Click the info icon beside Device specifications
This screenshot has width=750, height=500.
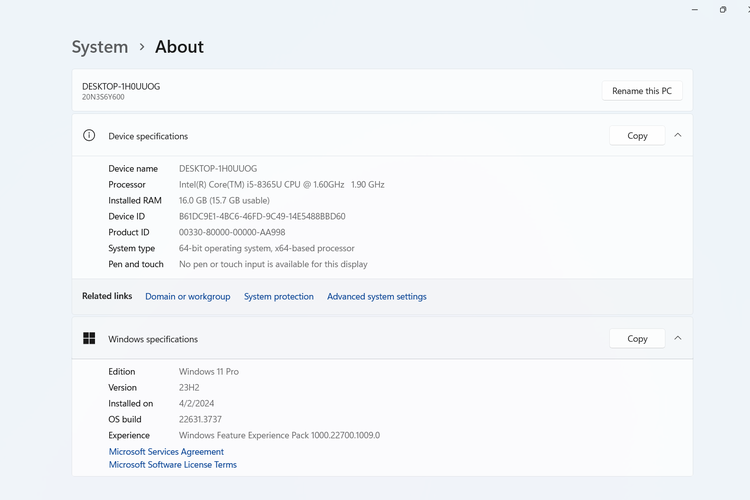89,136
